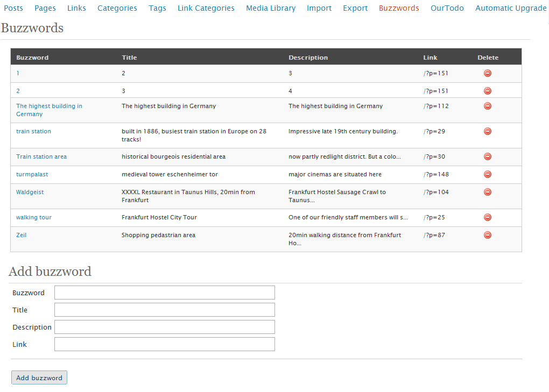Open the OurTodo page
549x392 pixels.
(447, 8)
